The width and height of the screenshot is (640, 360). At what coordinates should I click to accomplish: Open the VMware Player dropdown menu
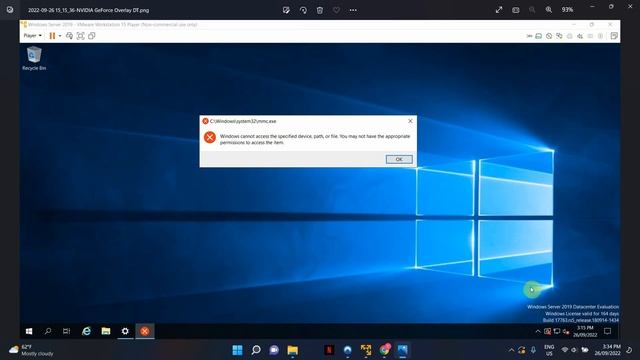pyautogui.click(x=32, y=36)
